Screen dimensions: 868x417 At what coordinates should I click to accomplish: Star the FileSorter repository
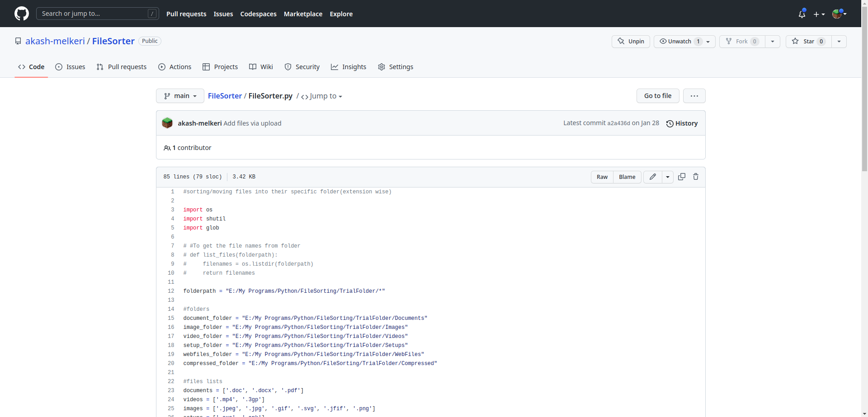click(808, 42)
